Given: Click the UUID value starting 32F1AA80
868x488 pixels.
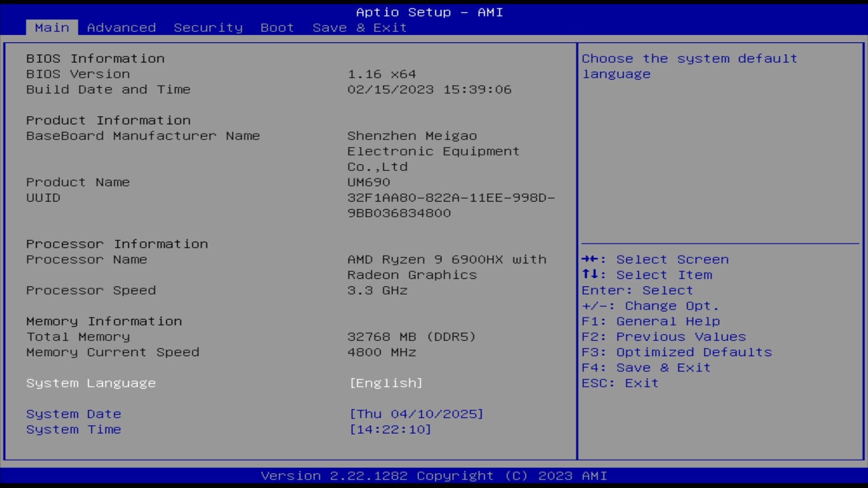Looking at the screenshot, I should [451, 205].
